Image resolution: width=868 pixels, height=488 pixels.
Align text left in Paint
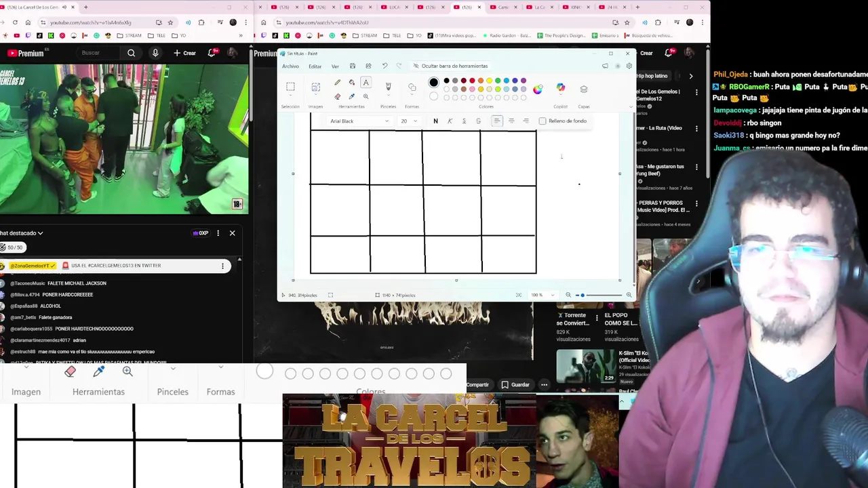pos(497,121)
